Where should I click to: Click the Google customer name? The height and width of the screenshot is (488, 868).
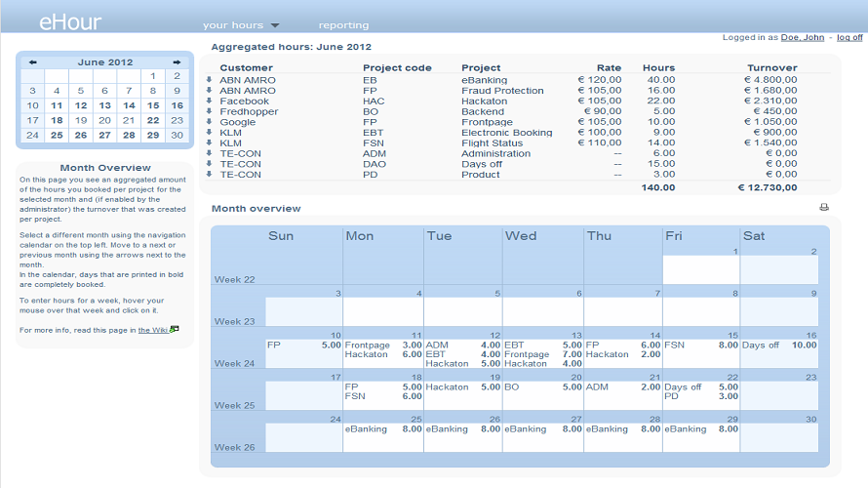coord(238,122)
